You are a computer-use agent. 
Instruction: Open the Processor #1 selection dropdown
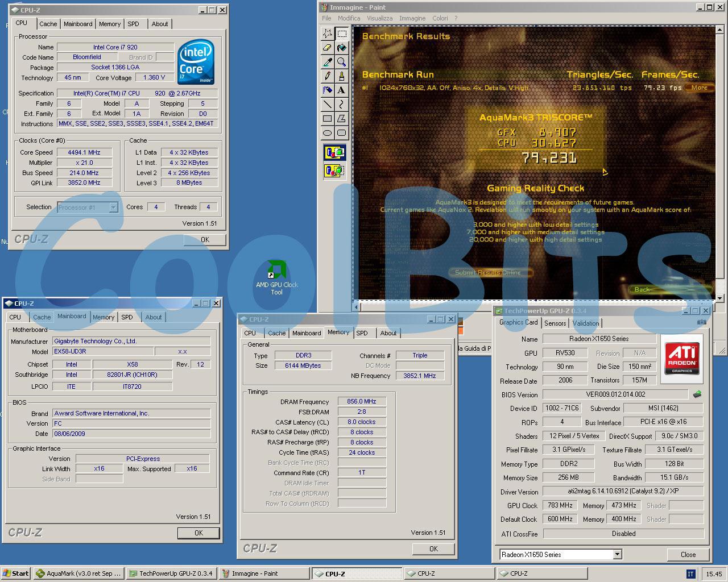(x=113, y=207)
